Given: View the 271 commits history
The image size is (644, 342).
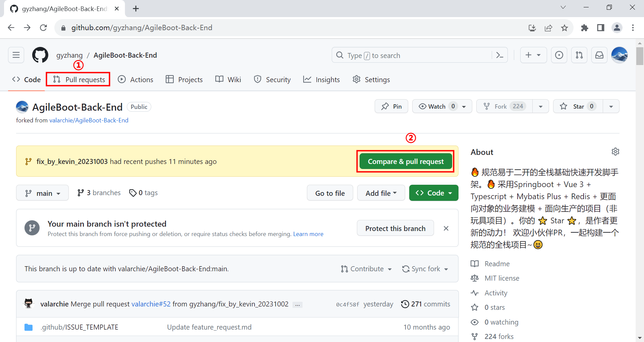Looking at the screenshot, I should tap(426, 304).
